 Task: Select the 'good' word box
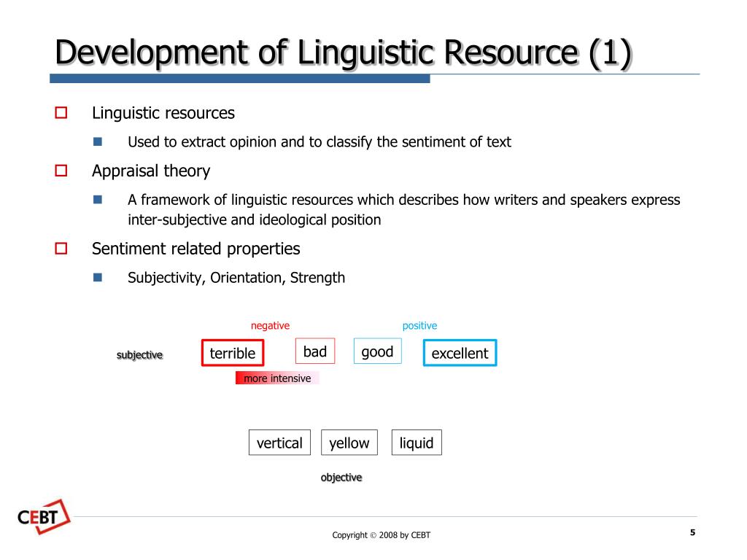pyautogui.click(x=377, y=351)
